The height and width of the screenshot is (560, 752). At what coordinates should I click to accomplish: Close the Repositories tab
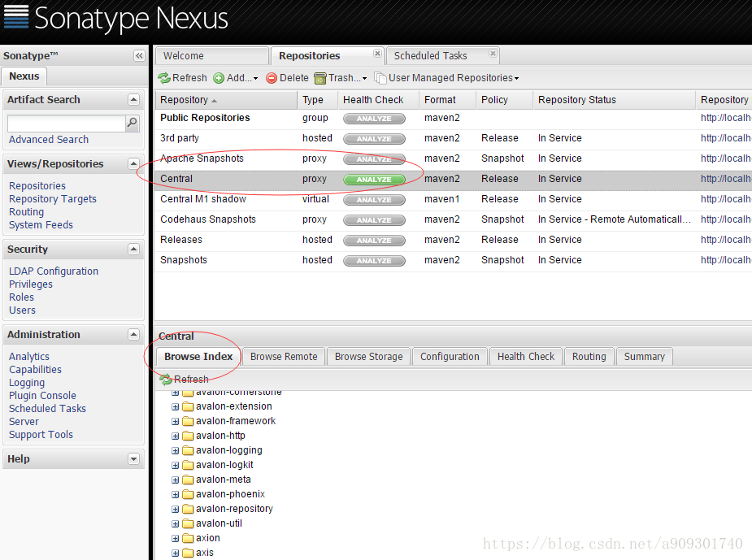pos(377,53)
